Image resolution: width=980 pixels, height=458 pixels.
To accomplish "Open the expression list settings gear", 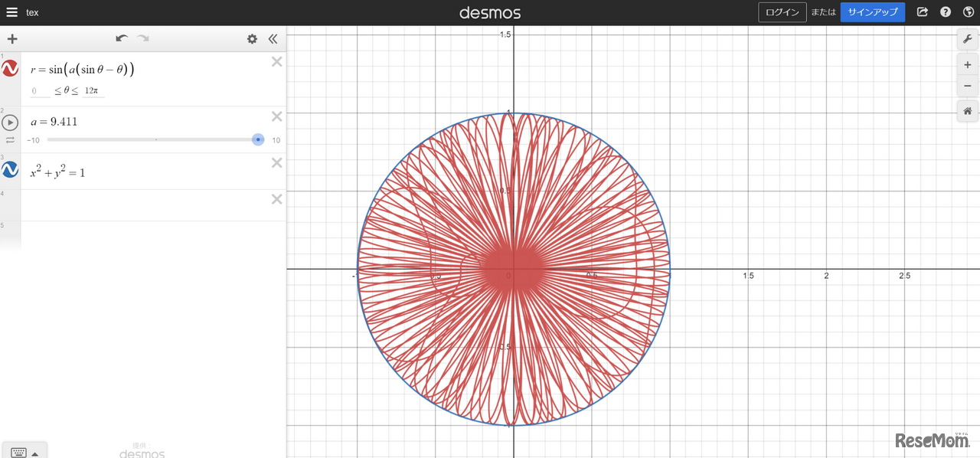I will pyautogui.click(x=252, y=39).
